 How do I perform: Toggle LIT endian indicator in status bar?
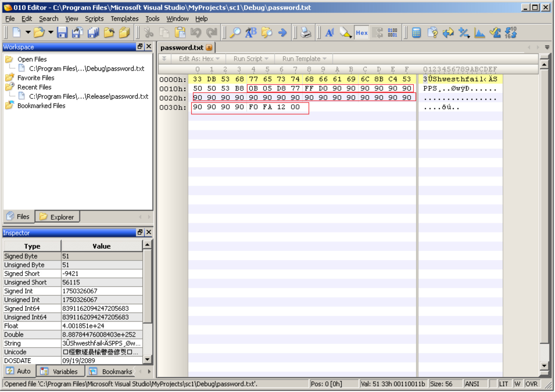503,384
